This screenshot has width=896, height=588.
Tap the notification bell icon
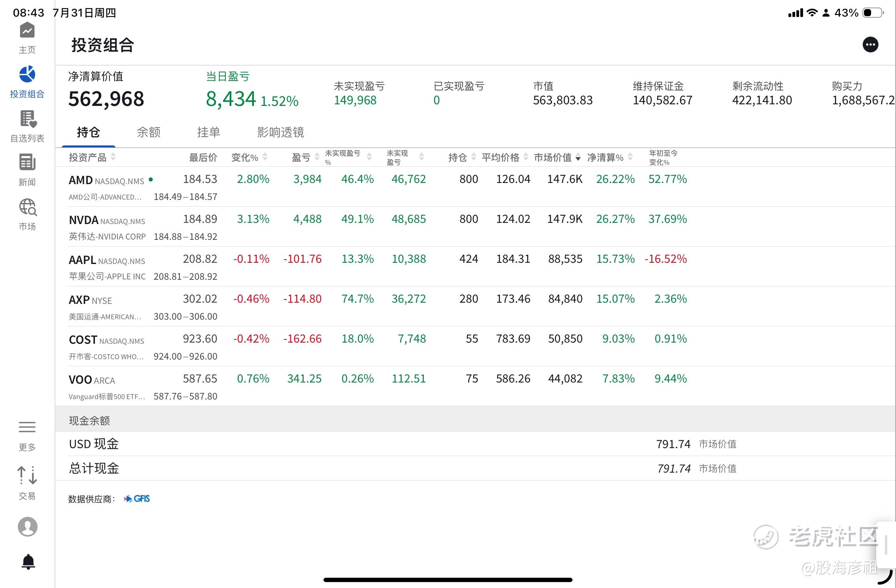coord(28,562)
